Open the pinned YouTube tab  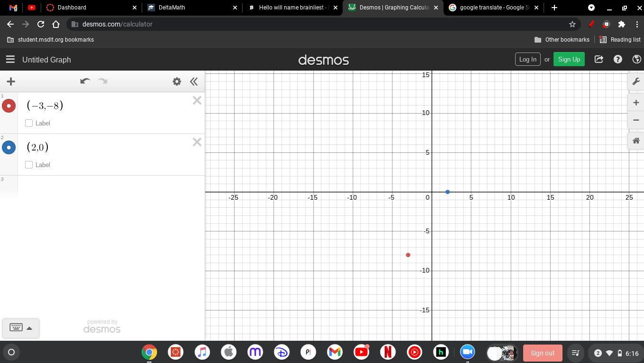point(32,8)
